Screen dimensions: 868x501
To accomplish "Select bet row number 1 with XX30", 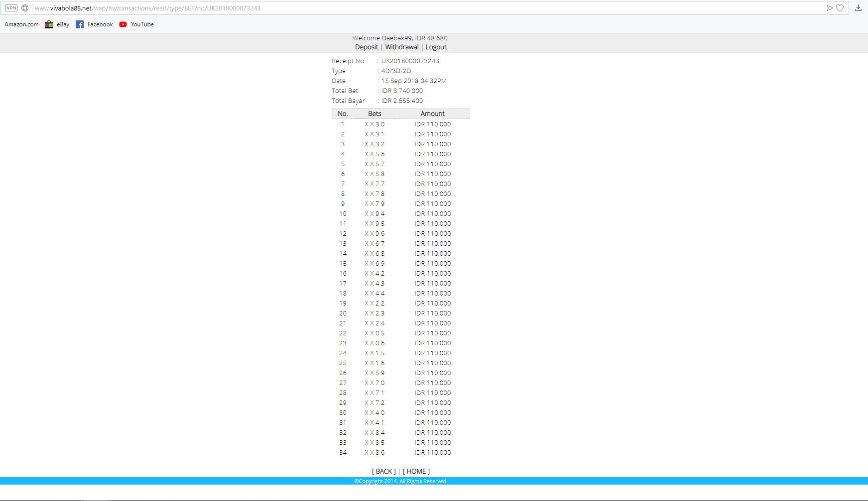I will point(374,124).
